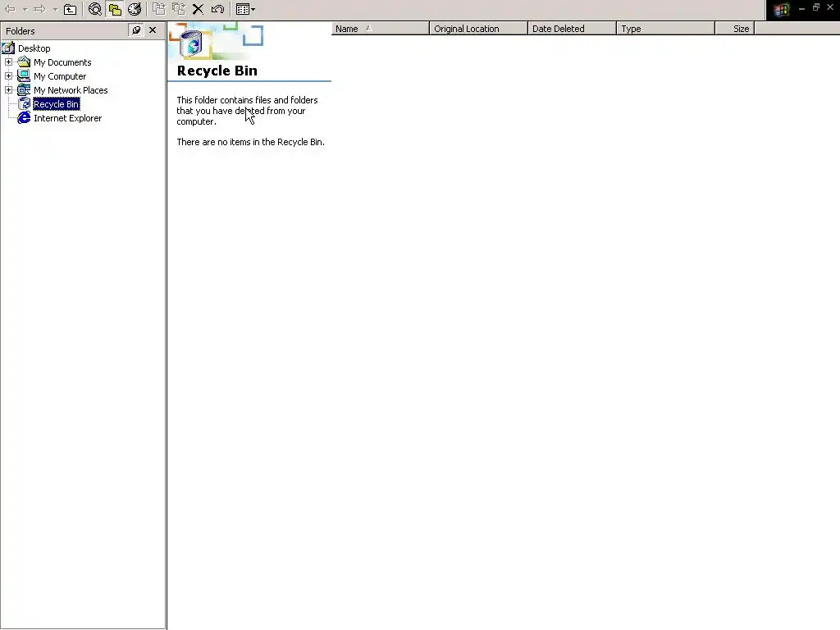Click the Copy To toolbar icon
The height and width of the screenshot is (630, 840).
point(178,9)
